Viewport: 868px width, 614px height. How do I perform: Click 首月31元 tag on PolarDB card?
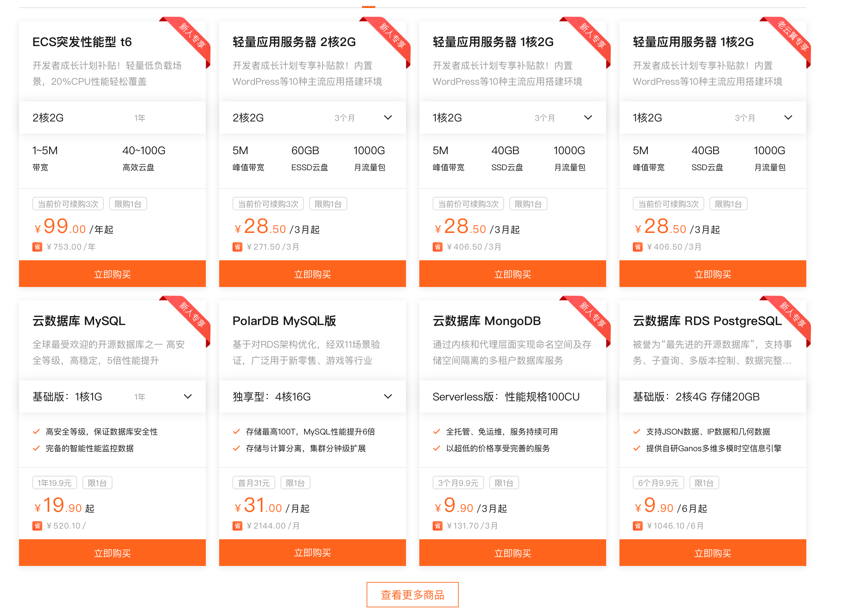click(x=254, y=483)
